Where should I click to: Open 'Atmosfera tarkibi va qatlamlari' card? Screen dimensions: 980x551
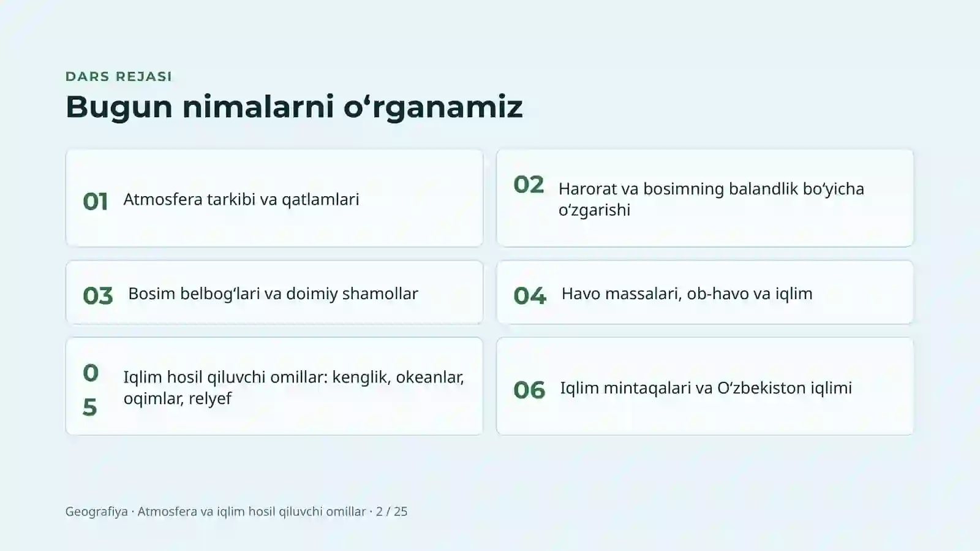coord(274,198)
